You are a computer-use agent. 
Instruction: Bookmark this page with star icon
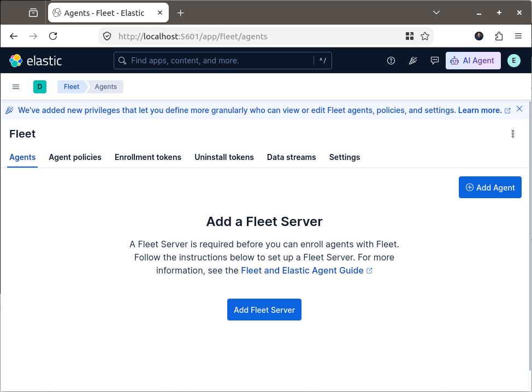click(x=425, y=36)
